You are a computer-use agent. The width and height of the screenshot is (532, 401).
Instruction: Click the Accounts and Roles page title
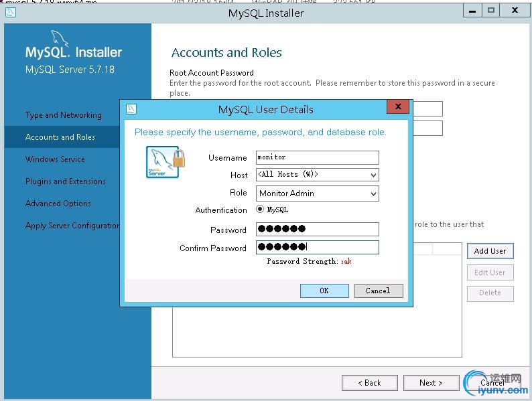click(x=226, y=52)
